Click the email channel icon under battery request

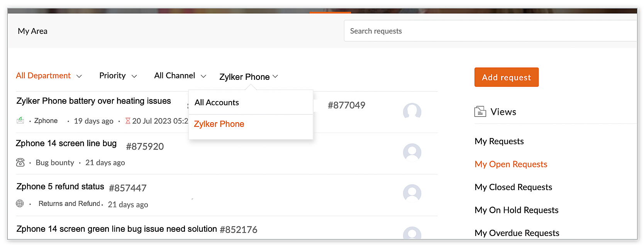(20, 121)
